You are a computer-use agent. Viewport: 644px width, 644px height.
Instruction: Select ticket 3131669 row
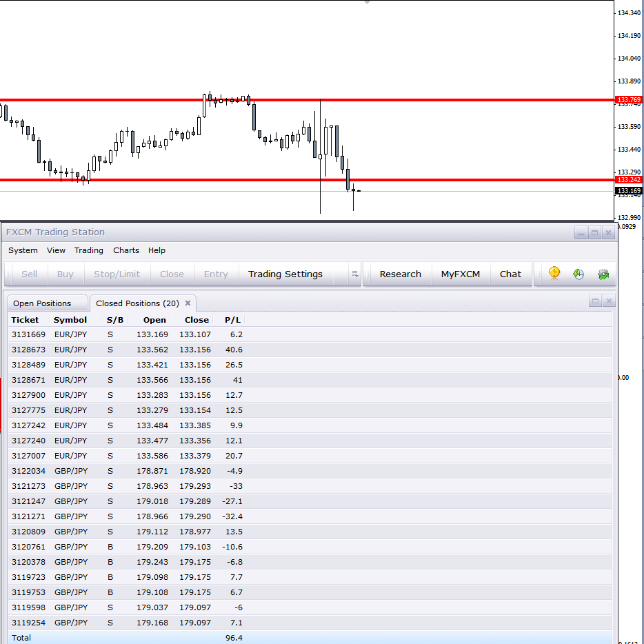point(310,334)
